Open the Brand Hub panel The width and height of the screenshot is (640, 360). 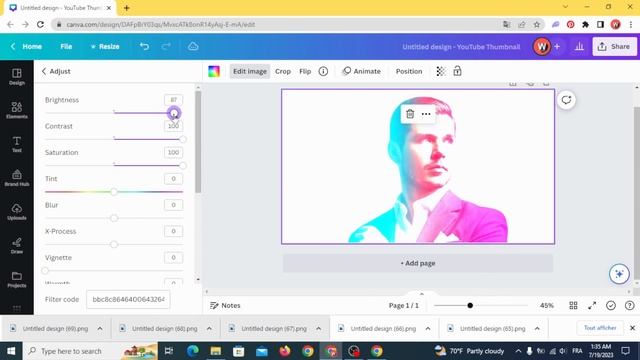coord(17,178)
